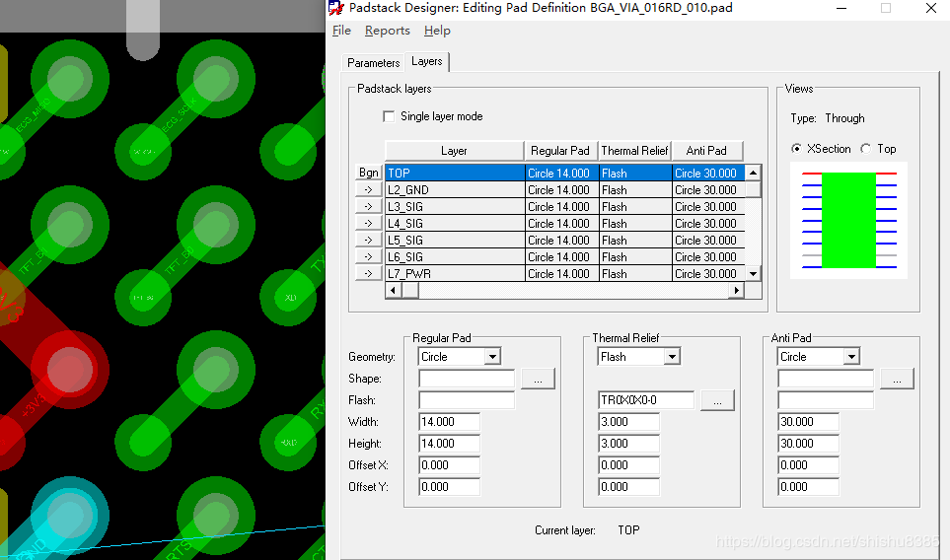
Task: Enable Single layer mode checkbox
Action: (x=389, y=116)
